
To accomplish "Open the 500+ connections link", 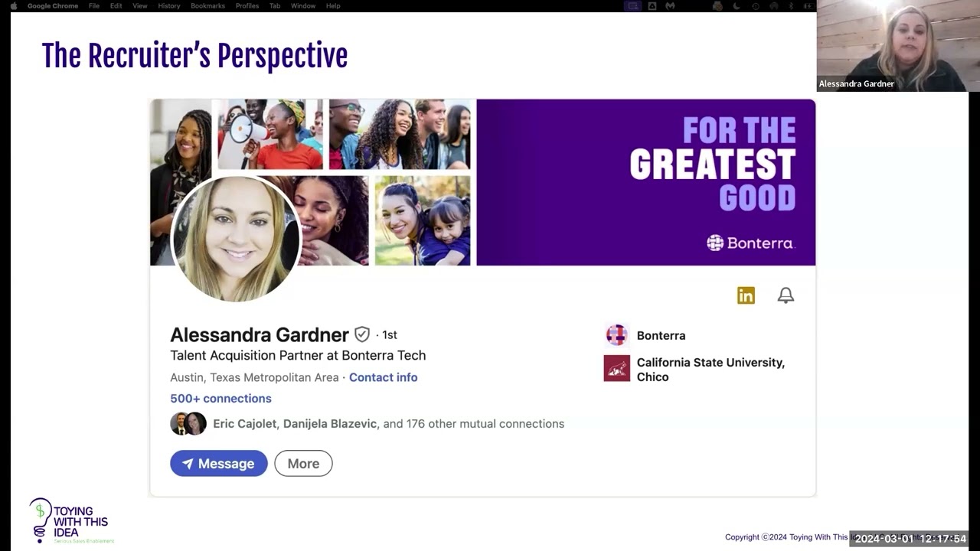I will [x=220, y=399].
